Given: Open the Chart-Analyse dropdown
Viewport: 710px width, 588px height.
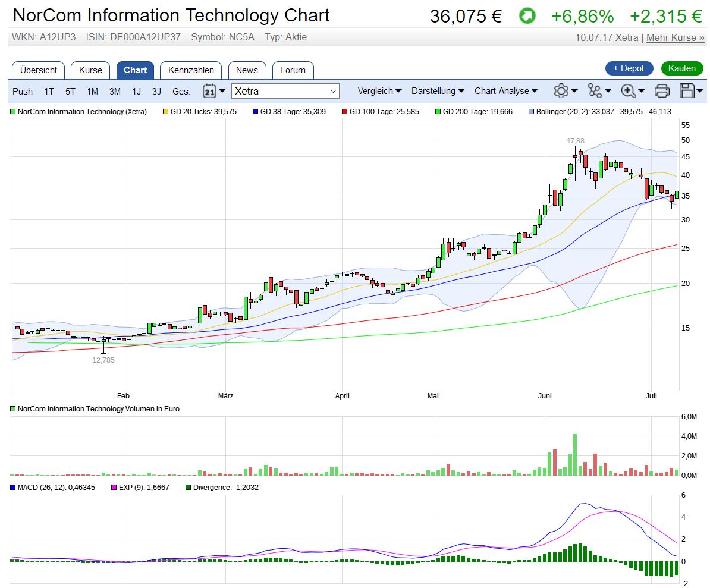Looking at the screenshot, I should (x=506, y=91).
